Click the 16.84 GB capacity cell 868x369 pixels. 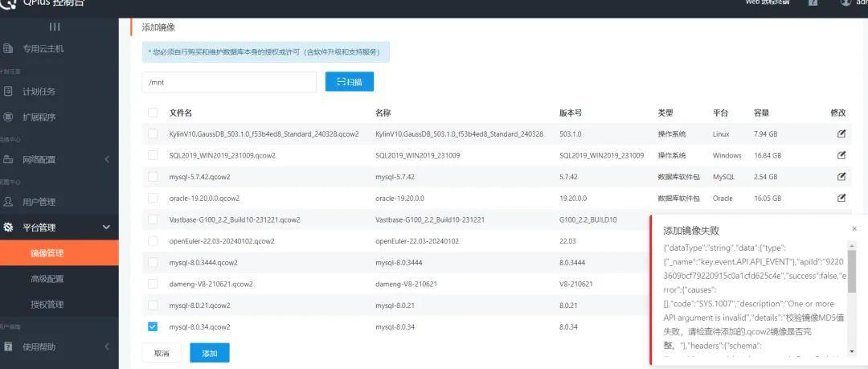point(768,156)
